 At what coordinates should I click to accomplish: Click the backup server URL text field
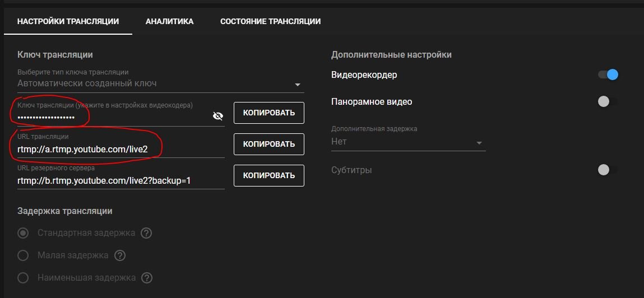pyautogui.click(x=121, y=180)
